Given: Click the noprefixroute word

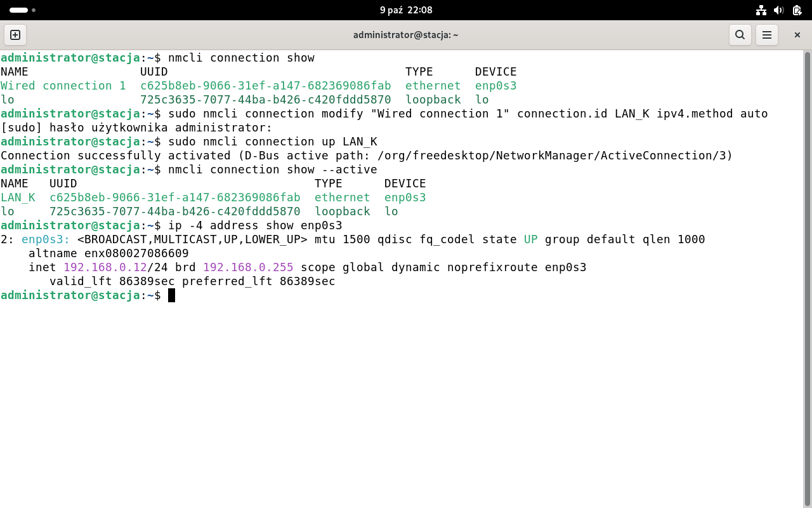Looking at the screenshot, I should pos(492,267).
